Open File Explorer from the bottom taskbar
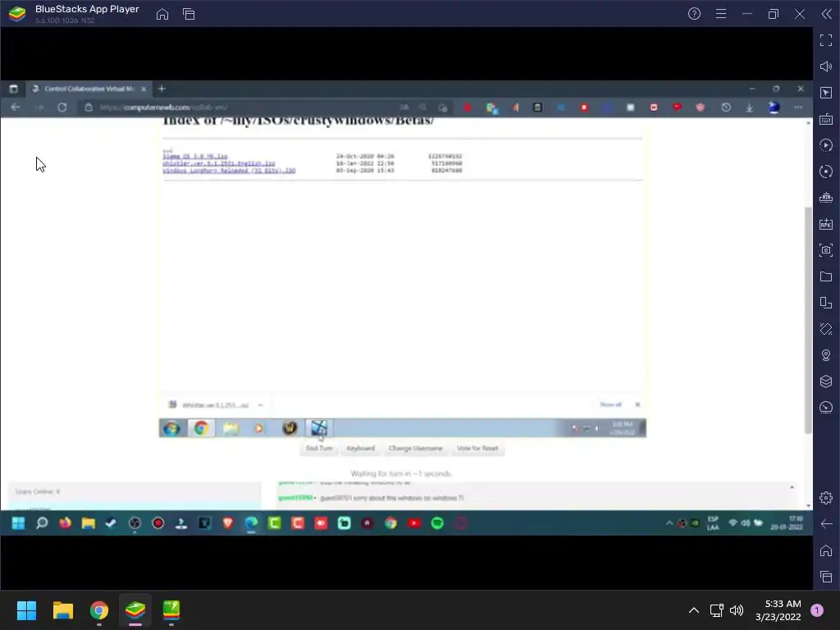Image resolution: width=840 pixels, height=630 pixels. (62, 610)
